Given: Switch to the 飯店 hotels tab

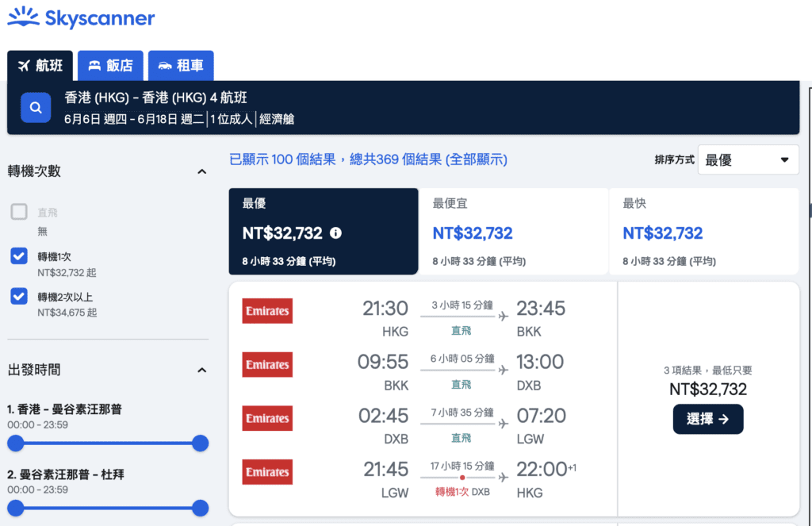Looking at the screenshot, I should tap(110, 65).
